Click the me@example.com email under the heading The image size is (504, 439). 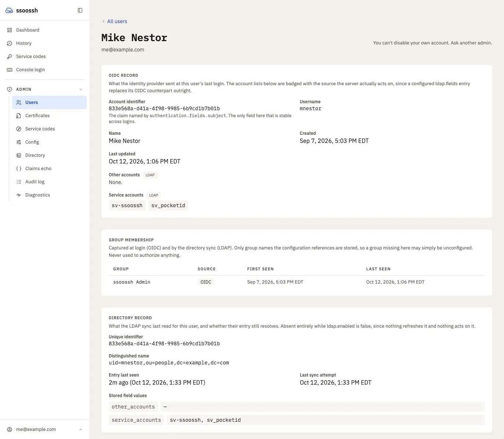(x=123, y=50)
